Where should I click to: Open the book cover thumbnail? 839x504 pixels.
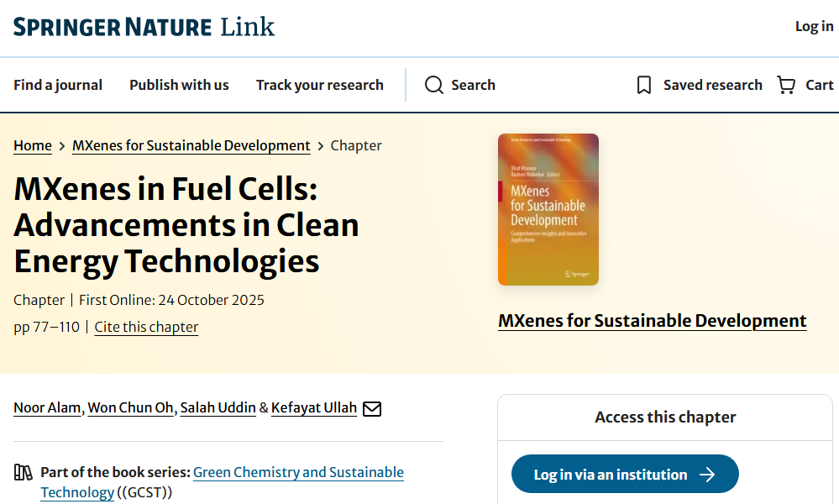pos(548,209)
